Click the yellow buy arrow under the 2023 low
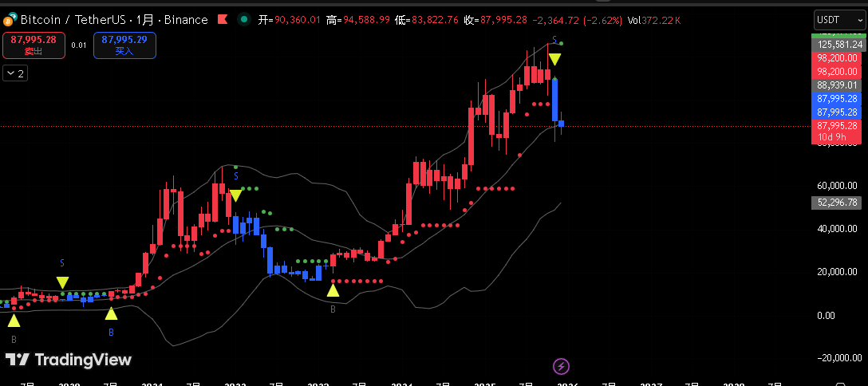Screen dimensions: 868x386 (333, 289)
